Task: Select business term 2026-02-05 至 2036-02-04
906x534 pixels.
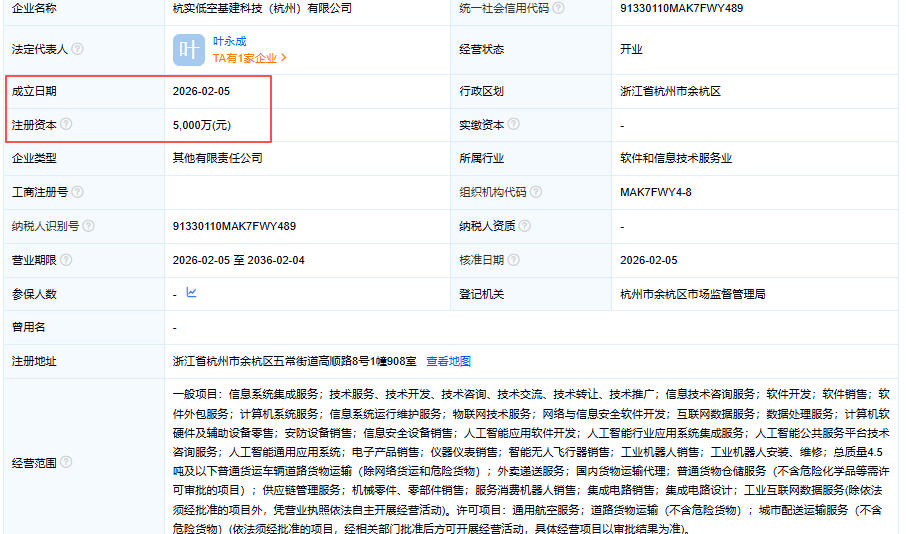Action: click(238, 260)
